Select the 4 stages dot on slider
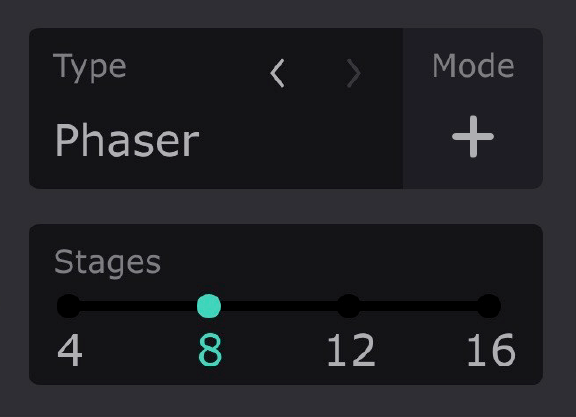The image size is (576, 417). (x=69, y=306)
